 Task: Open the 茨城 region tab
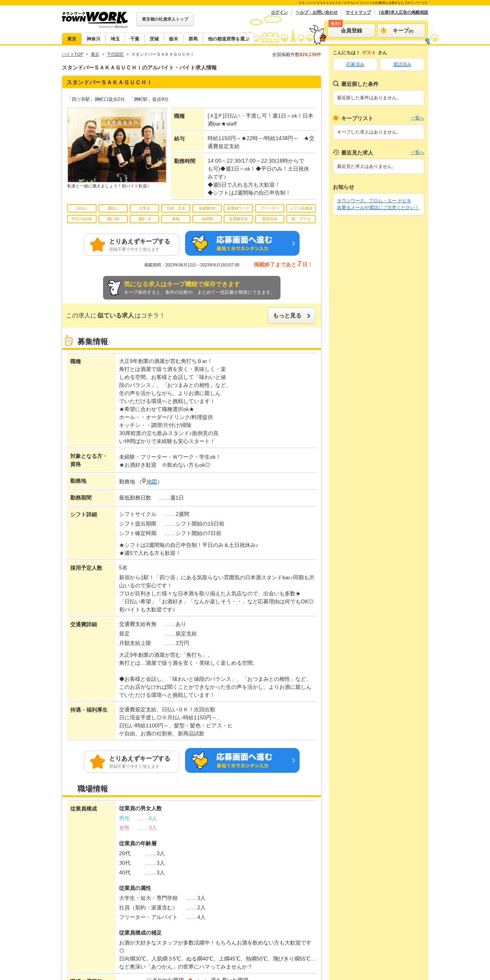154,39
